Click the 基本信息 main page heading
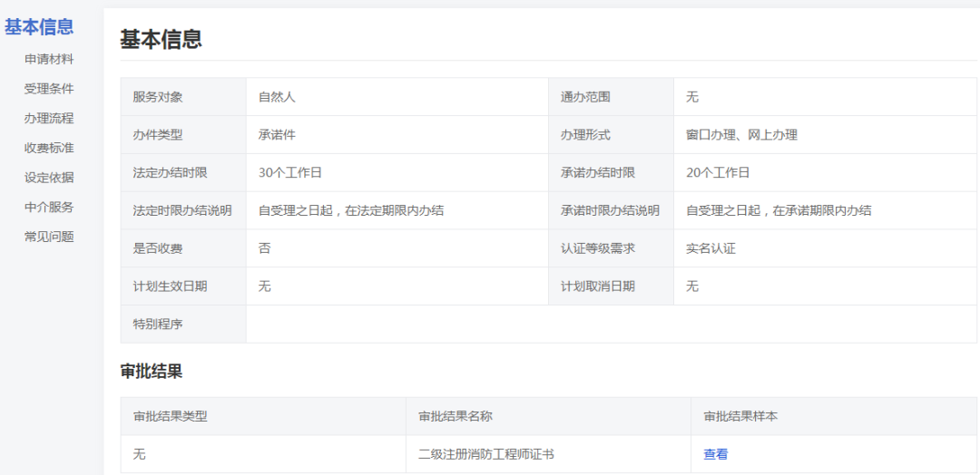 pyautogui.click(x=161, y=39)
